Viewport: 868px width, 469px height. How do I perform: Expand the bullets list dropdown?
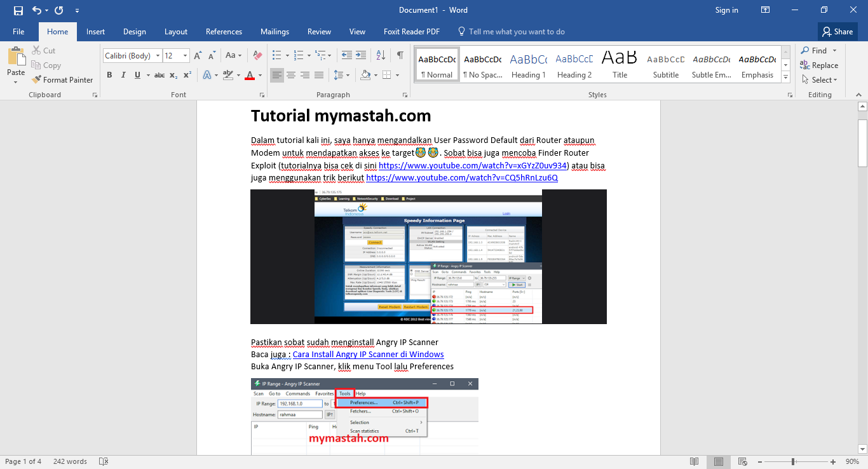(x=286, y=55)
